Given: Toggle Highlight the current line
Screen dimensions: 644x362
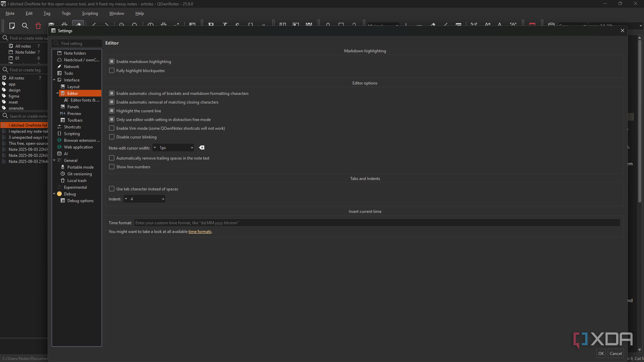Looking at the screenshot, I should [112, 111].
